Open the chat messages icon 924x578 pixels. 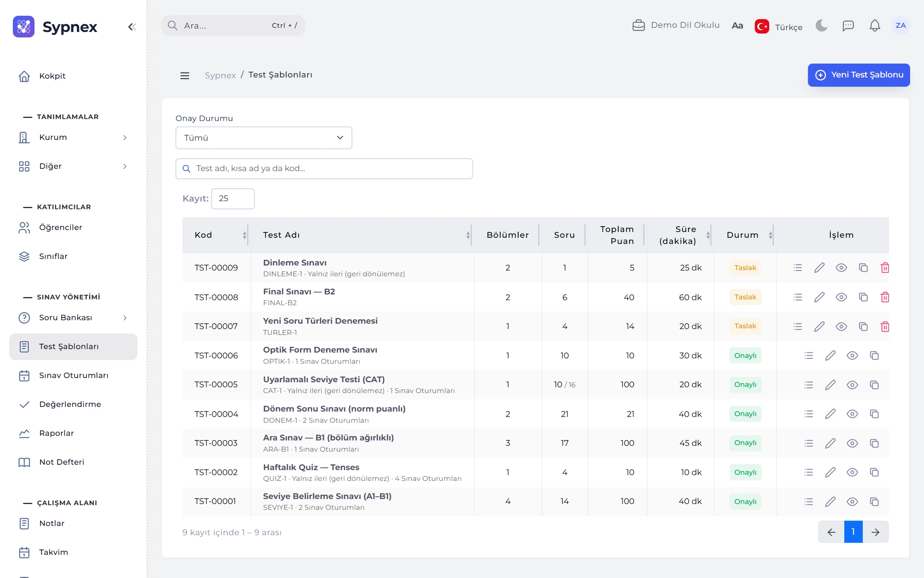848,25
